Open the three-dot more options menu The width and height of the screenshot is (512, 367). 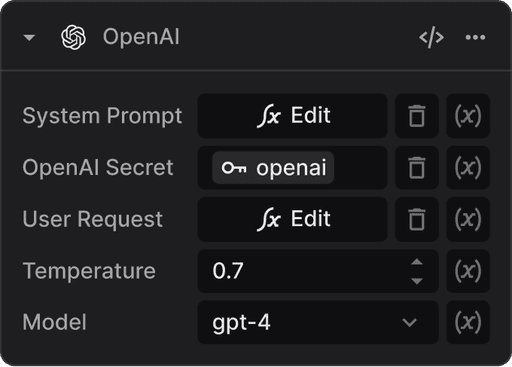point(475,37)
